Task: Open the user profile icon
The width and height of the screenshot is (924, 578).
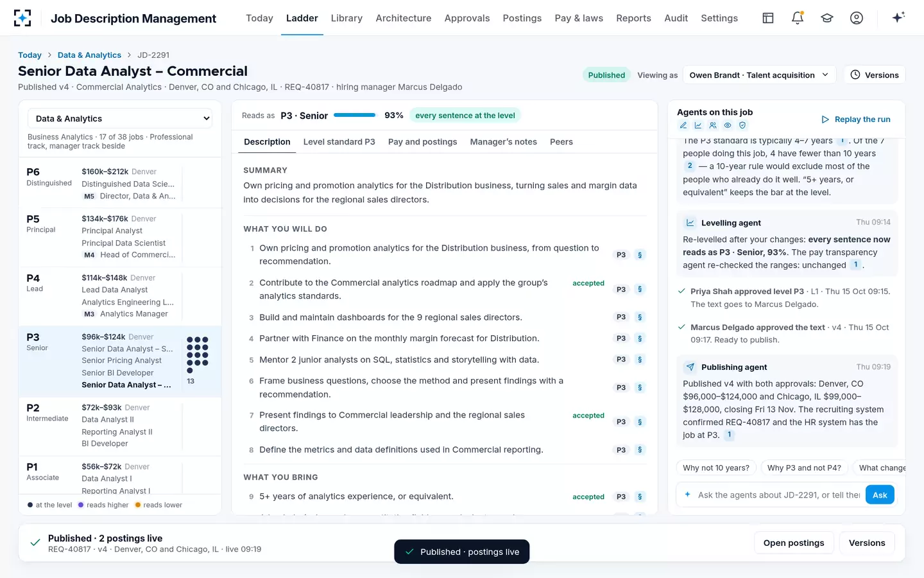Action: [x=857, y=18]
